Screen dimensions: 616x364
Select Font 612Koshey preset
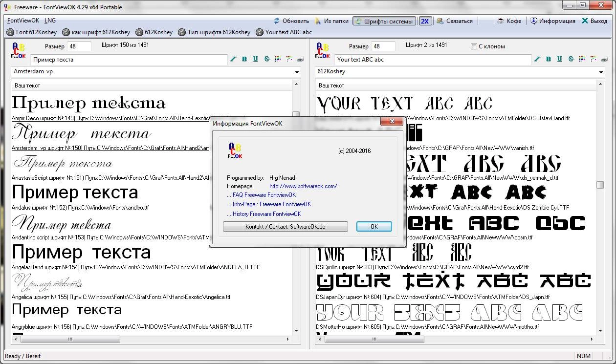click(31, 32)
